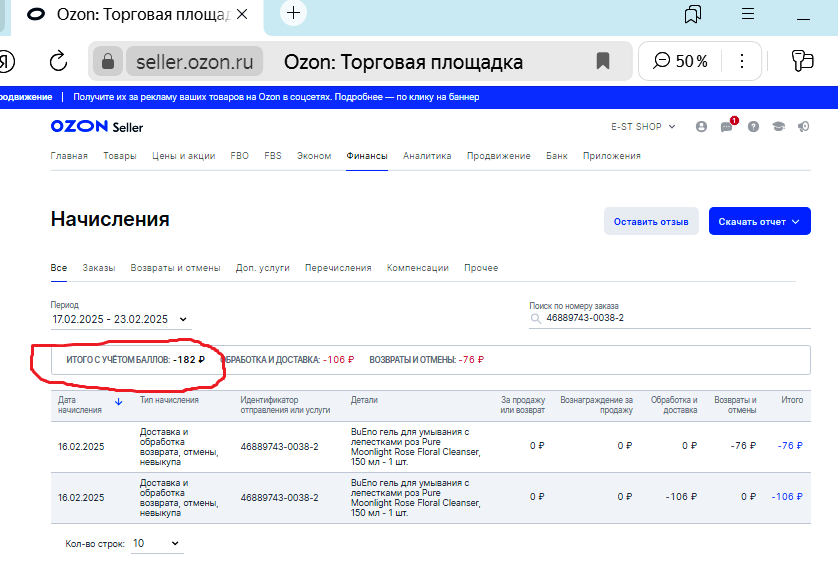The image size is (838, 567).
Task: Open the browser tab collections icon
Action: [693, 14]
